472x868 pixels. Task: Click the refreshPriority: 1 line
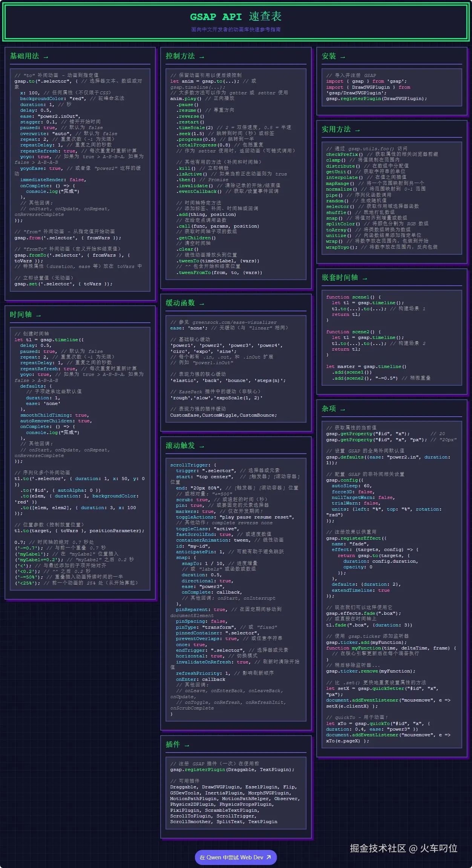click(x=225, y=674)
